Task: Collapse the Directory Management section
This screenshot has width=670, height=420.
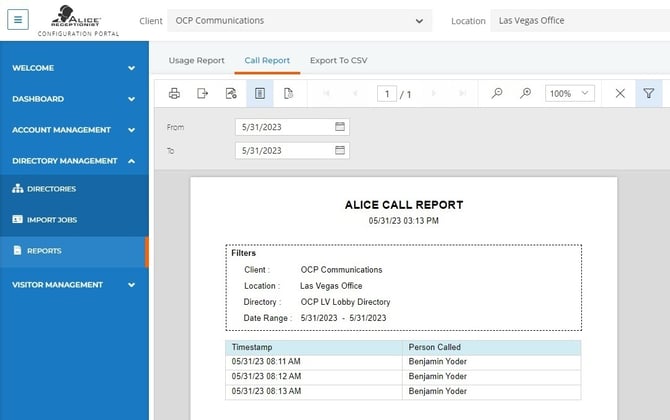Action: point(74,161)
